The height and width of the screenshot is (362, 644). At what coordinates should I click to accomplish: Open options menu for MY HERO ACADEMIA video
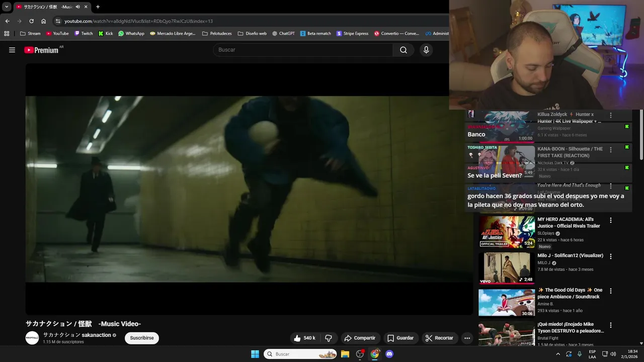point(611,220)
